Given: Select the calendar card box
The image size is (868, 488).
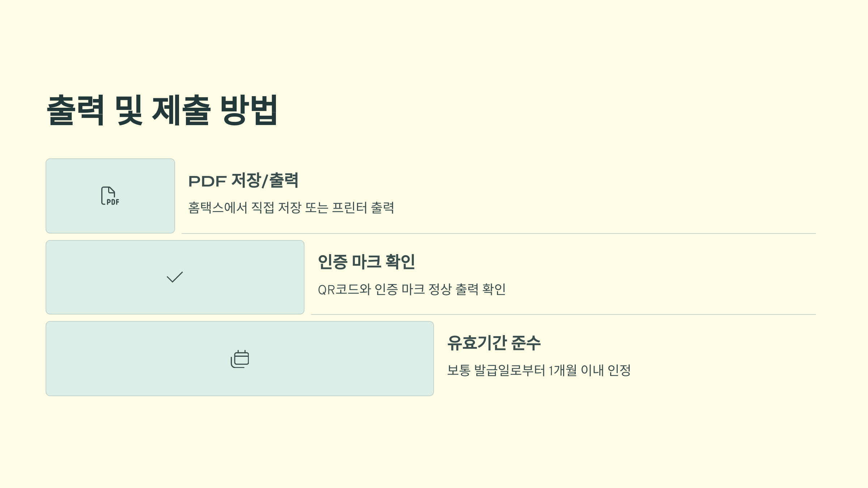Looking at the screenshot, I should pyautogui.click(x=240, y=359).
